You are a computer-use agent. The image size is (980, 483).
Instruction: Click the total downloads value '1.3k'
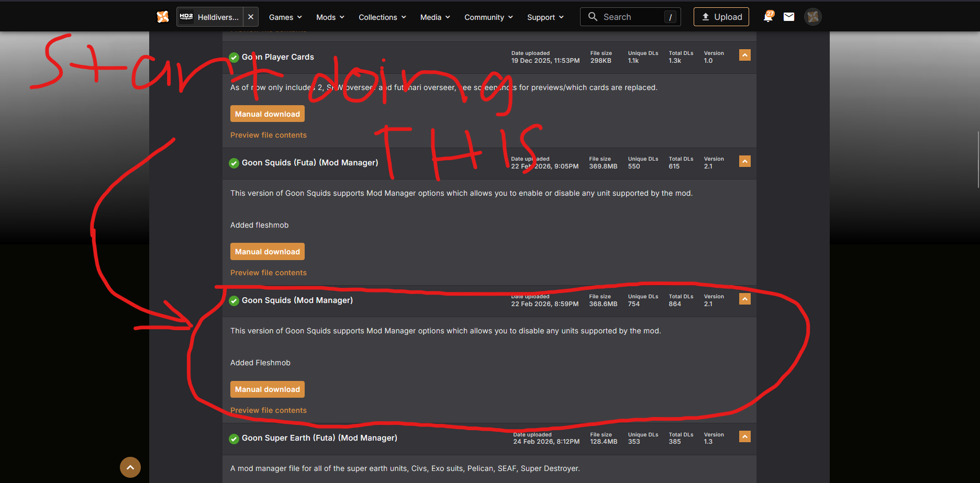tap(675, 61)
